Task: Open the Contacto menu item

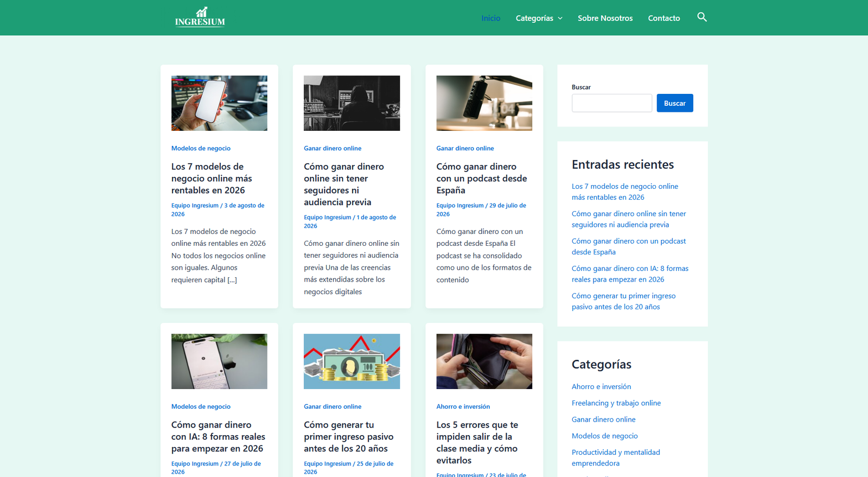Action: coord(663,18)
